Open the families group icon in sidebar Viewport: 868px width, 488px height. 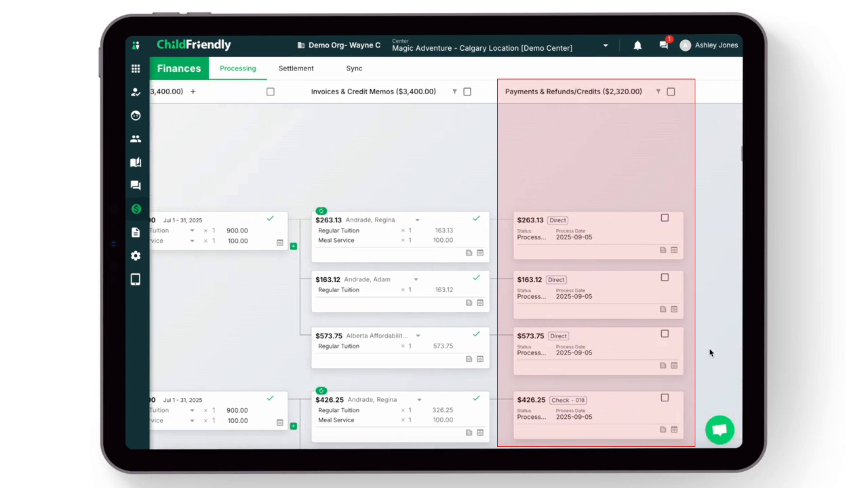[135, 139]
